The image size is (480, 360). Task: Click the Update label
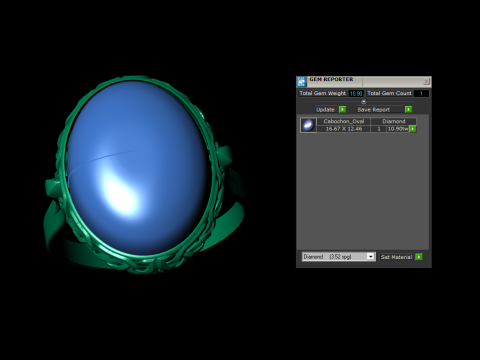click(325, 109)
